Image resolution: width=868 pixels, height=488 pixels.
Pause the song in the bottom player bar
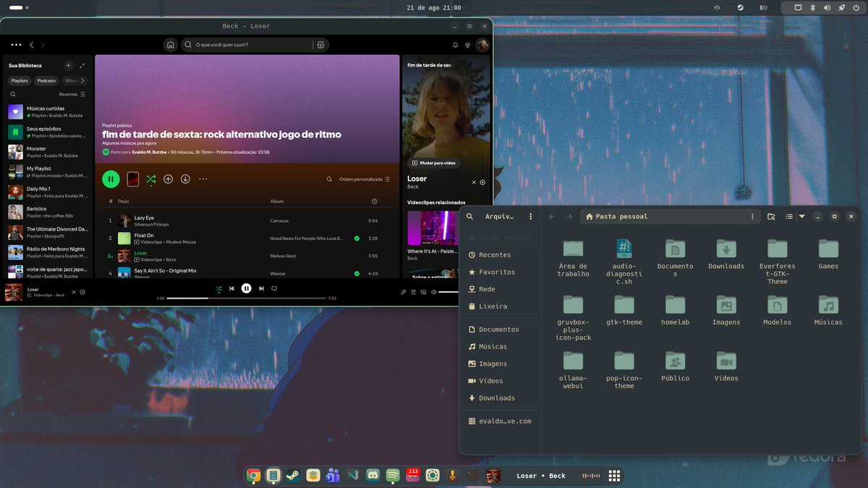pyautogui.click(x=246, y=288)
